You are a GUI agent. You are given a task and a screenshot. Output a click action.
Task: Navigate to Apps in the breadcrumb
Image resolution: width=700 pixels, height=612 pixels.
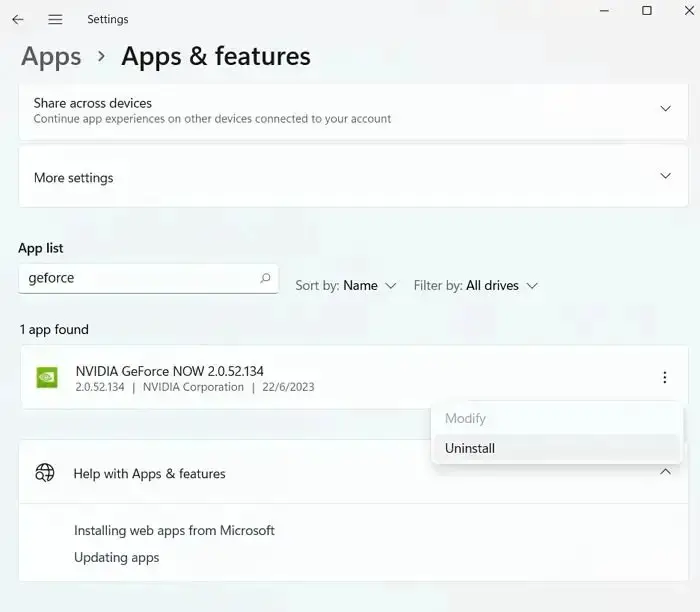51,57
